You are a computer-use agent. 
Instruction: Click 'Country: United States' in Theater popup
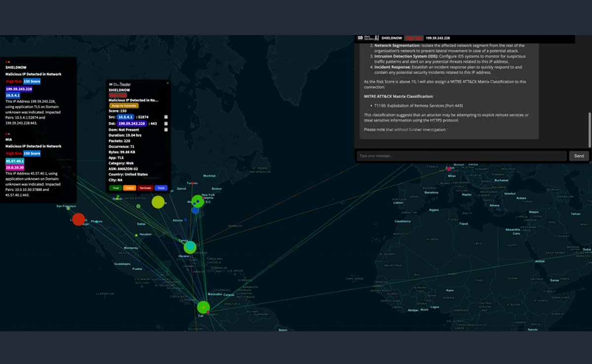tap(128, 174)
